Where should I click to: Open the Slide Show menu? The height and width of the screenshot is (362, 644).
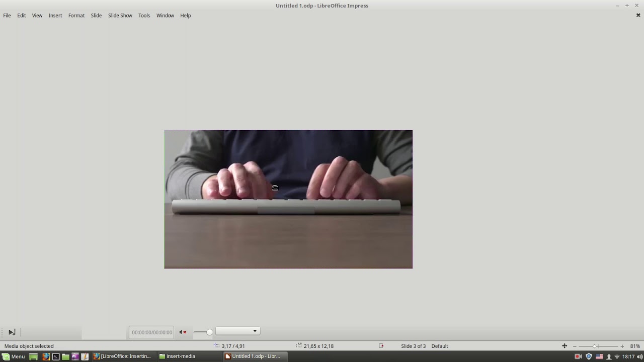click(120, 16)
